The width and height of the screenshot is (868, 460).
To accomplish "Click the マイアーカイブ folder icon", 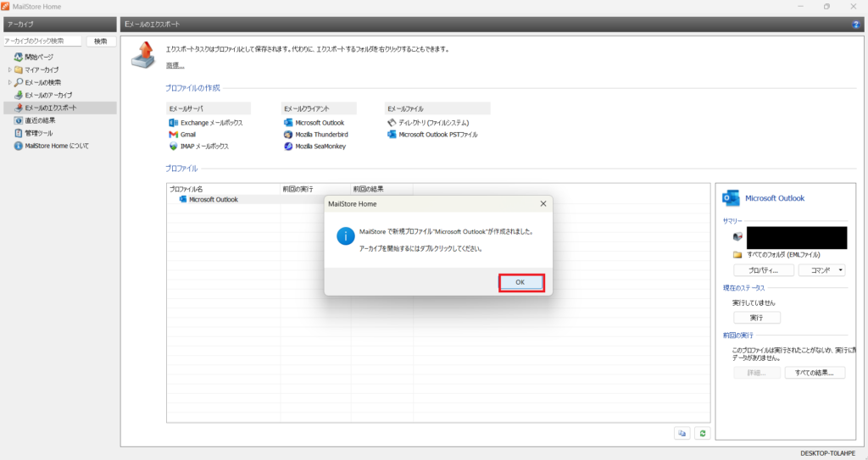I will coord(19,69).
